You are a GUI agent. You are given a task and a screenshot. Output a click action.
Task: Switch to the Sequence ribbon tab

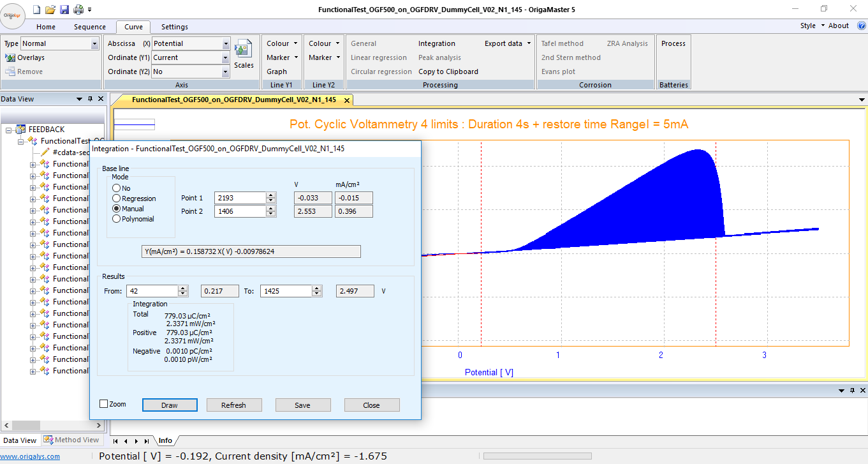90,27
